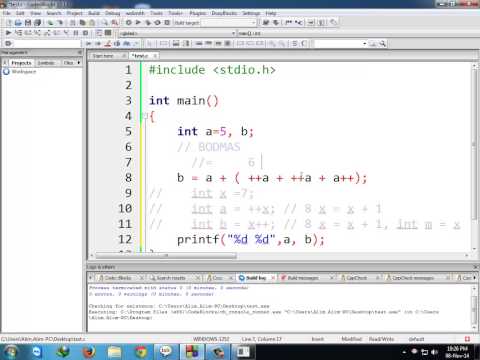This screenshot has height=360, width=480.
Task: Select the *test.c editor tab
Action: click(140, 56)
